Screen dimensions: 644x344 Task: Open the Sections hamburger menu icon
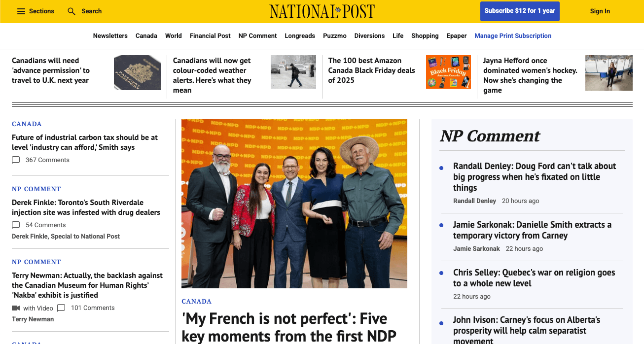(x=21, y=11)
